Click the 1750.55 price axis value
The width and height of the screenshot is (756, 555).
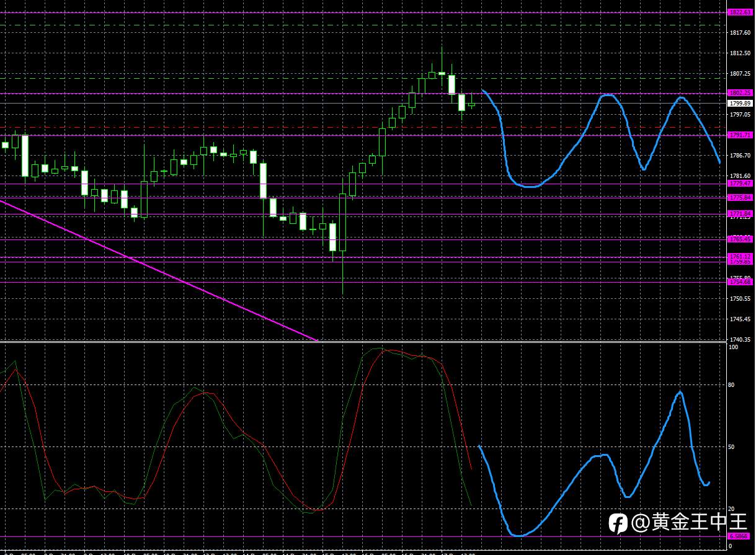(741, 299)
